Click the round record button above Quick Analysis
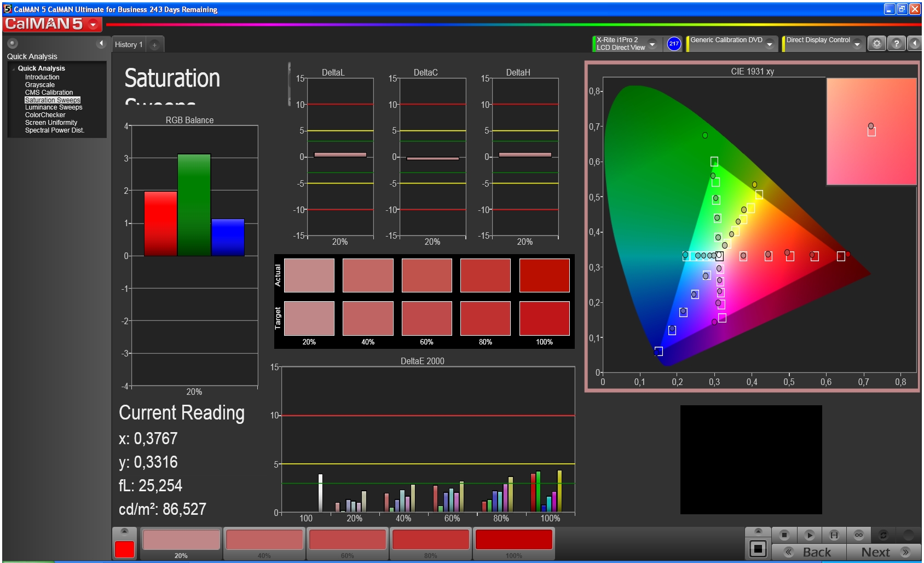Viewport: 924px width, 563px height. tap(13, 43)
